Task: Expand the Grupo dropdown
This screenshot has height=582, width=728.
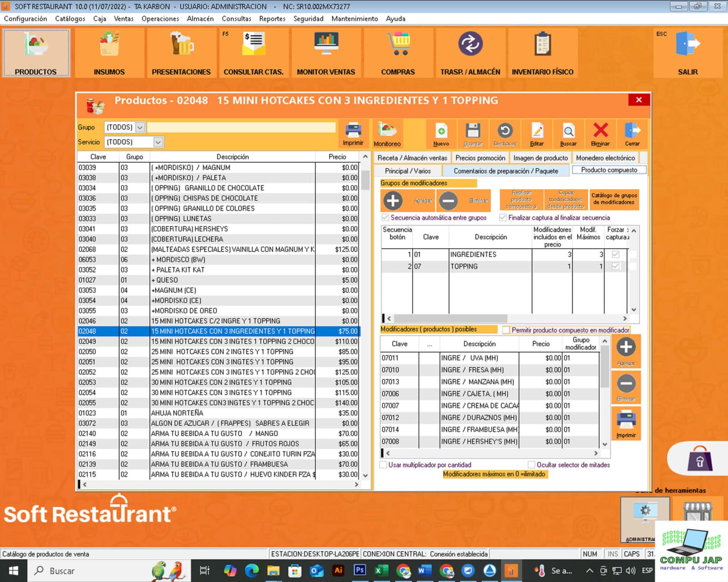Action: click(140, 127)
